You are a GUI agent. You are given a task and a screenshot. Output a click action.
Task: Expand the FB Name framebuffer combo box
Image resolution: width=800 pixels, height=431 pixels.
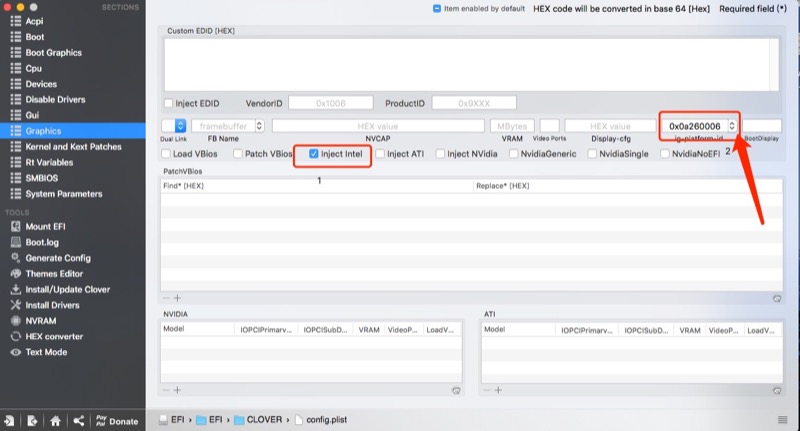click(x=260, y=126)
